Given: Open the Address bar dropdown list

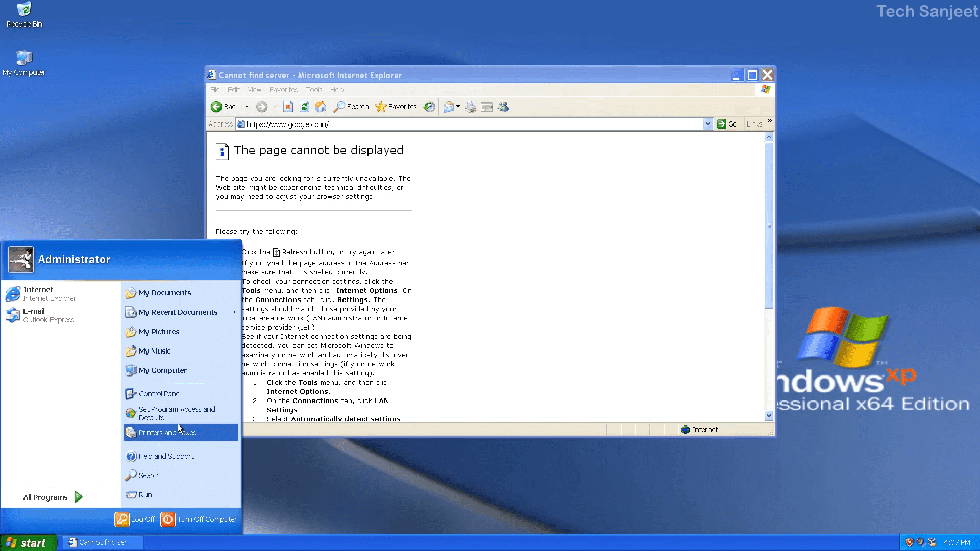Looking at the screenshot, I should click(708, 124).
